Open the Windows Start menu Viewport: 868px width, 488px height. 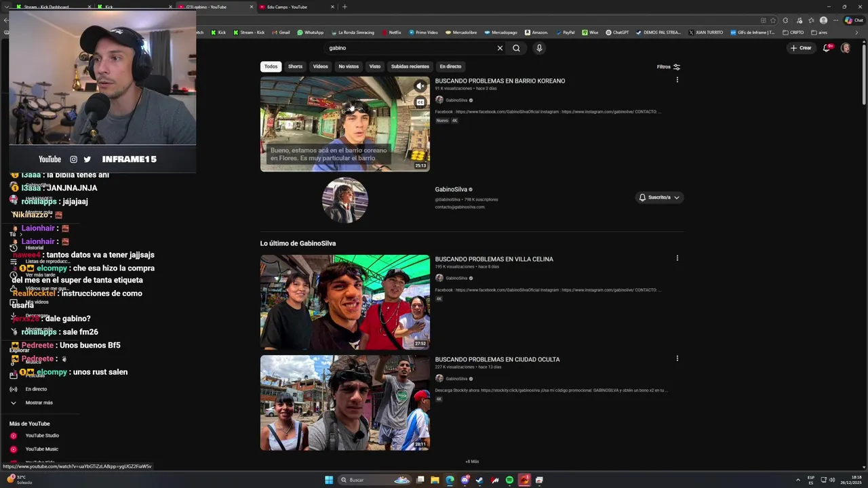click(x=329, y=480)
